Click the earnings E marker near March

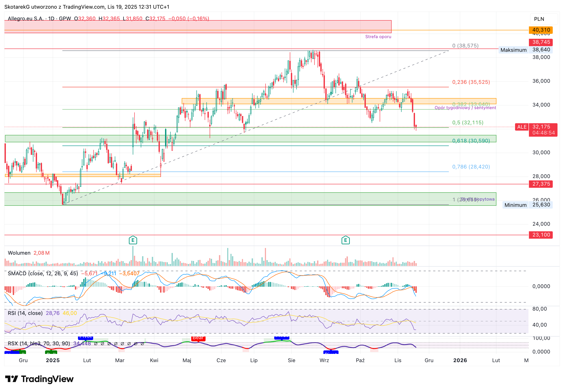pos(133,240)
